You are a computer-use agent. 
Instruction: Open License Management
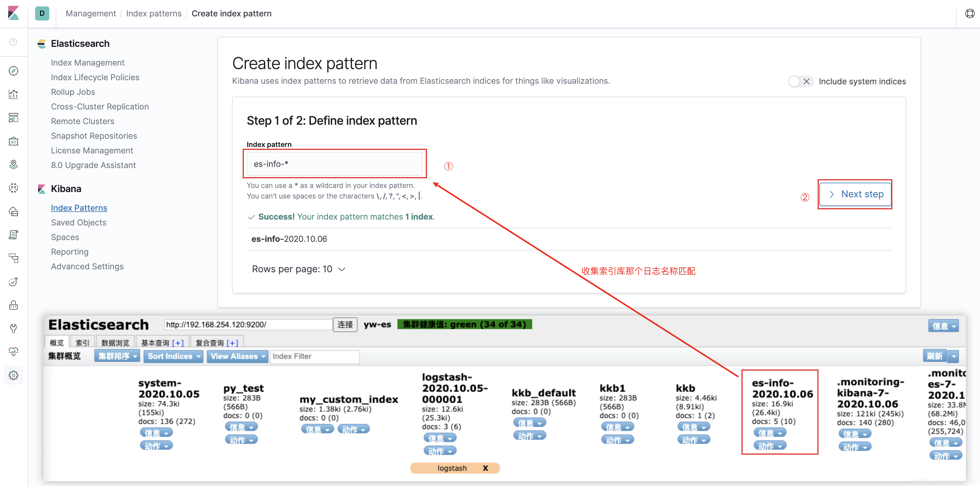point(92,150)
